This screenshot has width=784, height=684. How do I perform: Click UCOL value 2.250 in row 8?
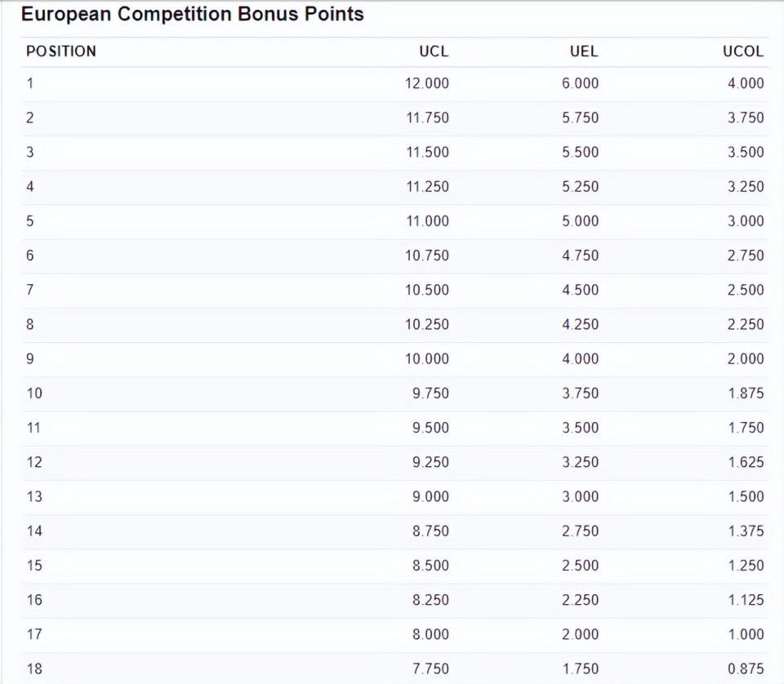[x=746, y=324]
